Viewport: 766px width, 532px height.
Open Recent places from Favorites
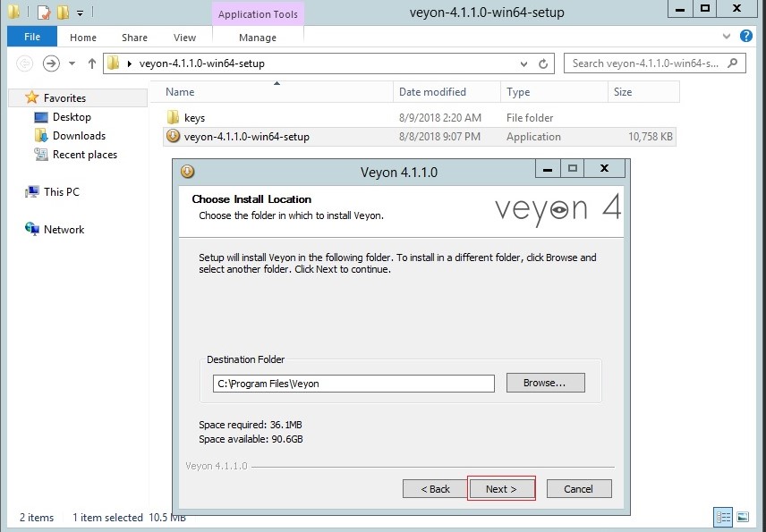coord(84,155)
